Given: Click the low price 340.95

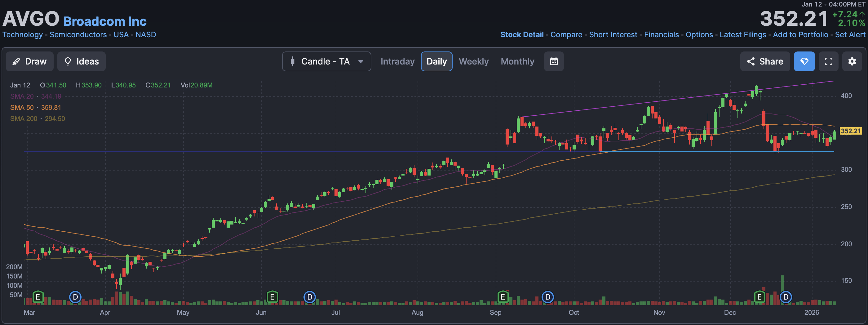Looking at the screenshot, I should (x=126, y=85).
